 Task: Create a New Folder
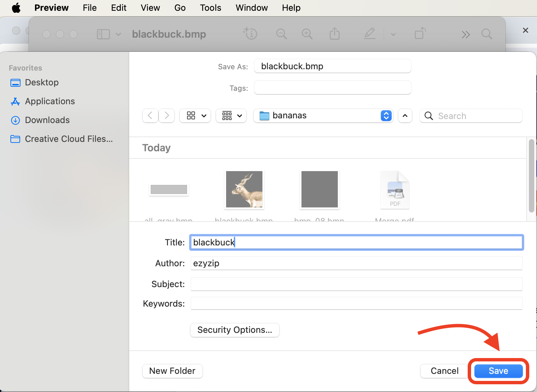click(x=172, y=371)
